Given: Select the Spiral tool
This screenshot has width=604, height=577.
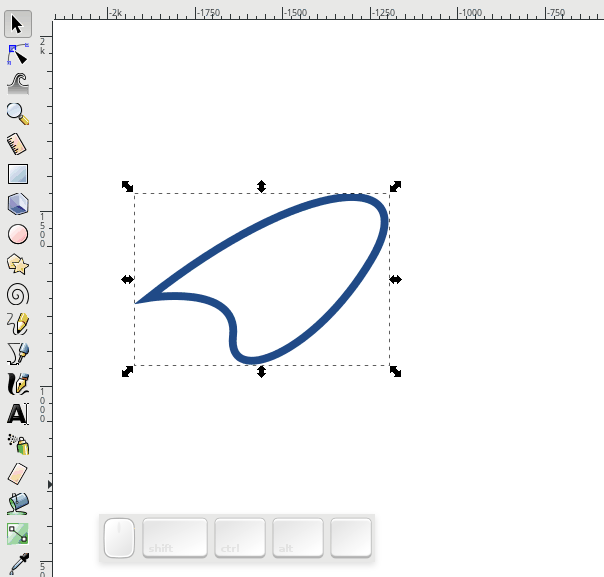Looking at the screenshot, I should (x=18, y=294).
